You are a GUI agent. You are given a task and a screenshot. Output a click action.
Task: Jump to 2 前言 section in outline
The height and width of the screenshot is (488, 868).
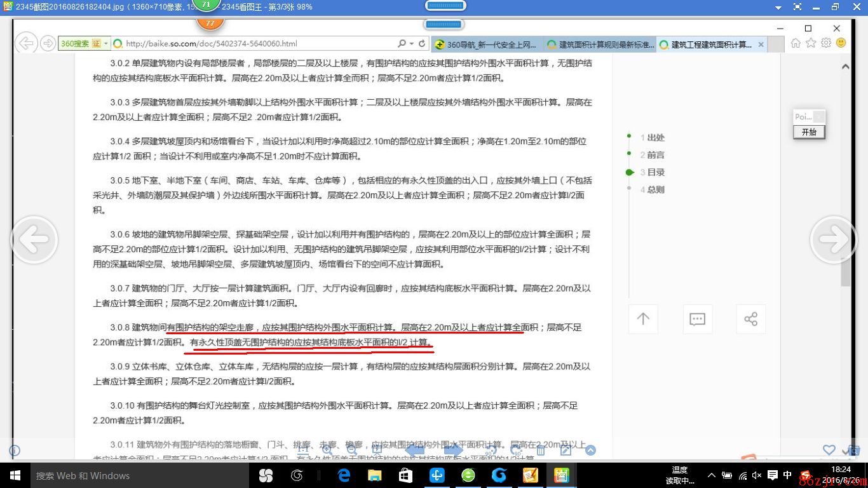pyautogui.click(x=656, y=154)
